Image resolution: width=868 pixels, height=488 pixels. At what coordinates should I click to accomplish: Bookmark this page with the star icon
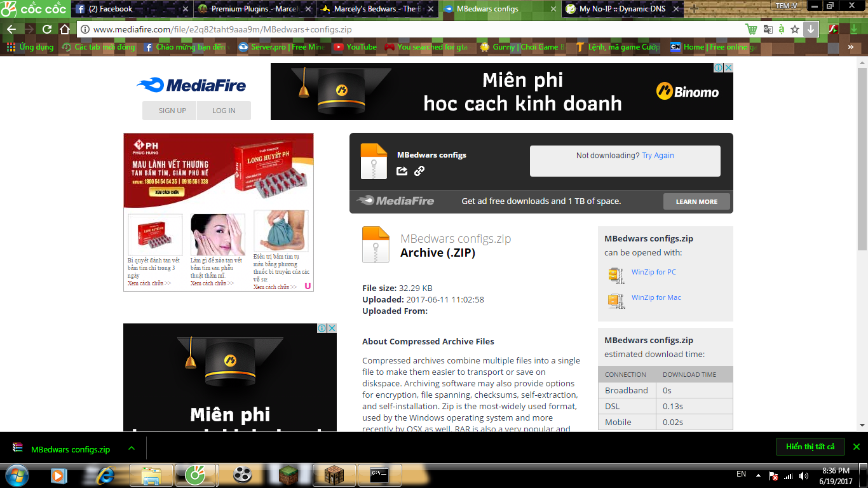tap(795, 29)
